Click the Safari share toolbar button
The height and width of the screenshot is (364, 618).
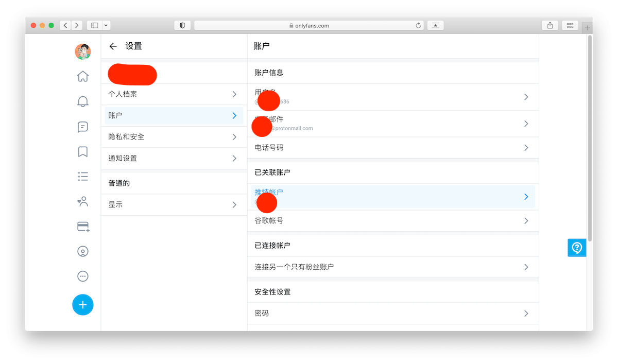550,25
